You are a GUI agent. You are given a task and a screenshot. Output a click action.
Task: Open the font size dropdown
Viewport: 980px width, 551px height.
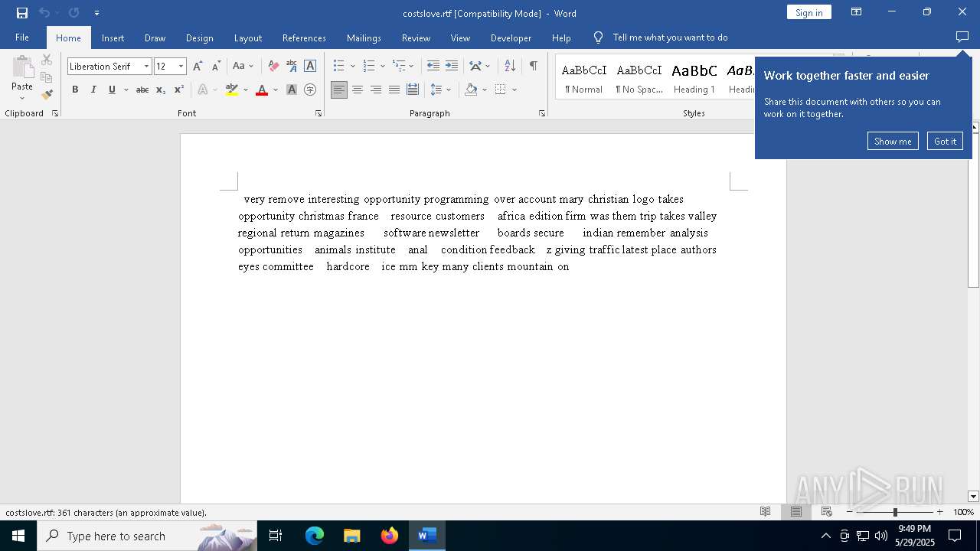(181, 67)
